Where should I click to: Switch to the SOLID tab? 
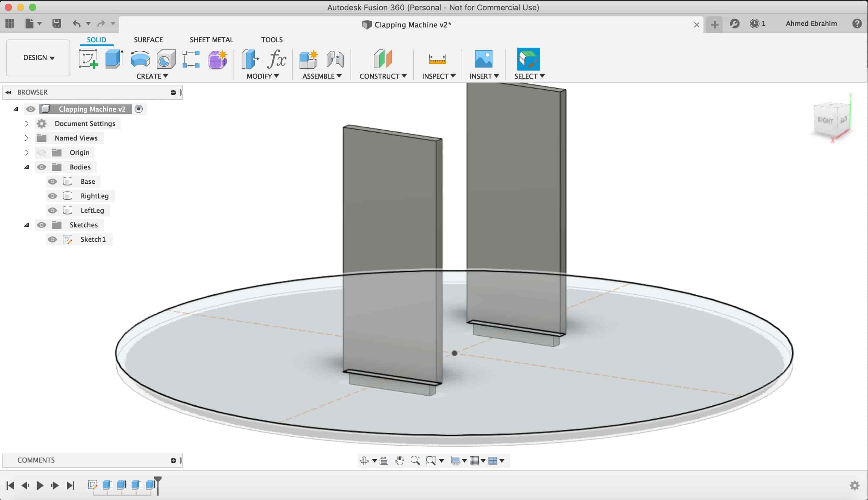click(x=96, y=40)
